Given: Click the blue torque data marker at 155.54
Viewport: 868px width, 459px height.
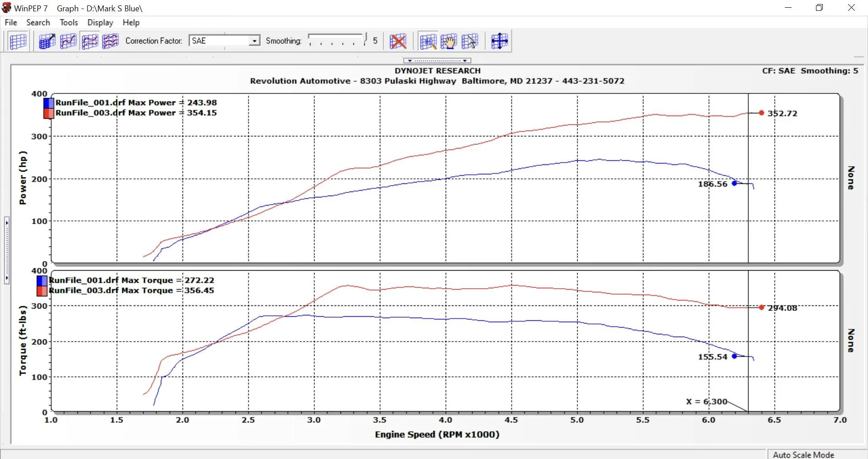Looking at the screenshot, I should 735,356.
